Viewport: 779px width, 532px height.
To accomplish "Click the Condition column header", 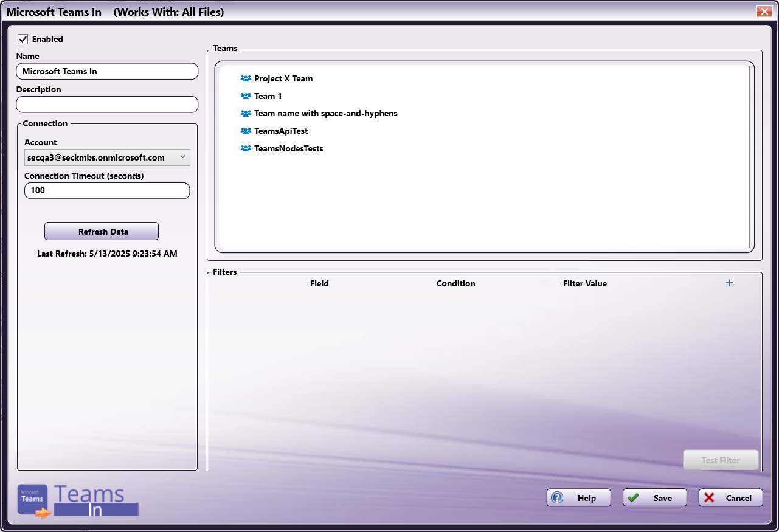I will 456,283.
